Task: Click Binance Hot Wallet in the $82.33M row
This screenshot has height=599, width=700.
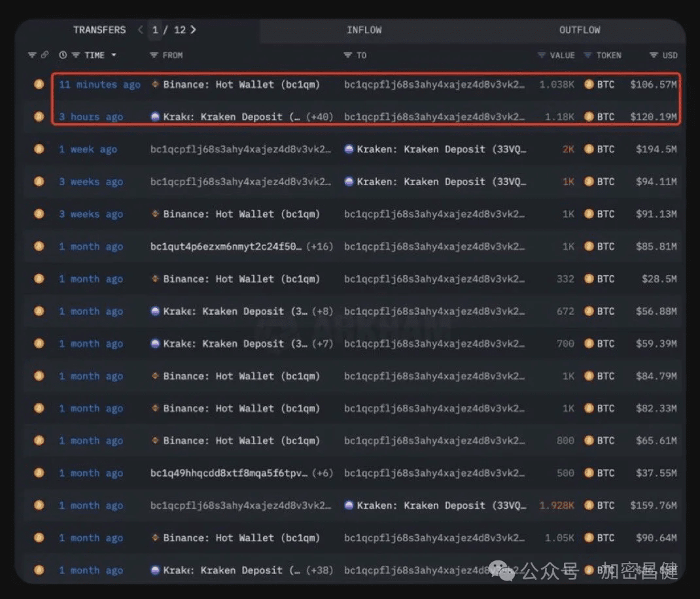Action: (x=241, y=409)
